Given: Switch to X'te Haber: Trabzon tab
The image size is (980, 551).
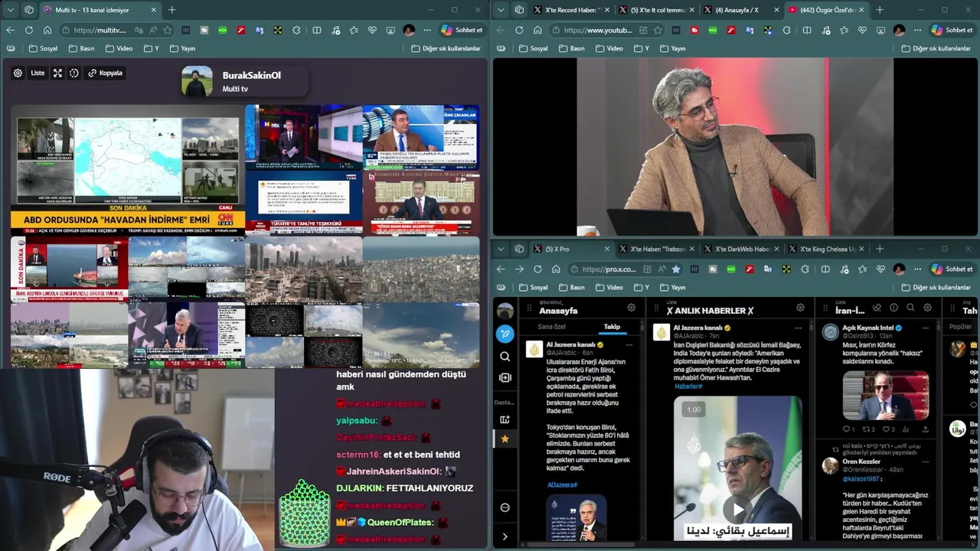Looking at the screenshot, I should coord(657,249).
